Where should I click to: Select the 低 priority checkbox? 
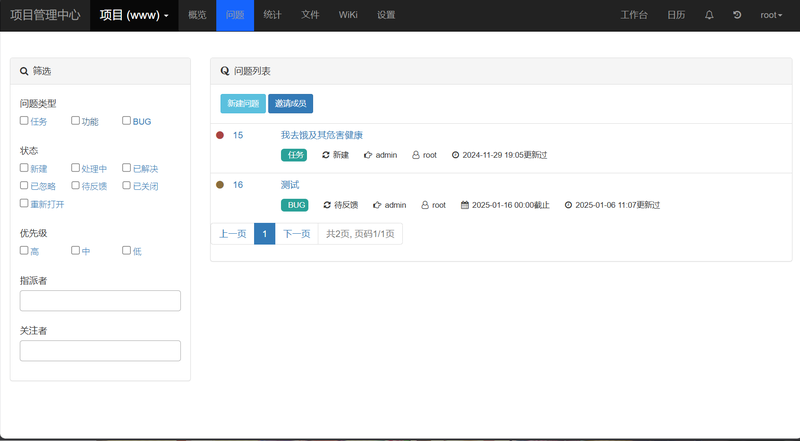[127, 250]
